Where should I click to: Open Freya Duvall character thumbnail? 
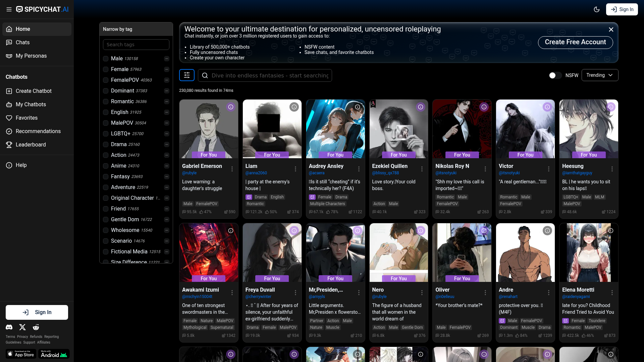click(x=272, y=253)
